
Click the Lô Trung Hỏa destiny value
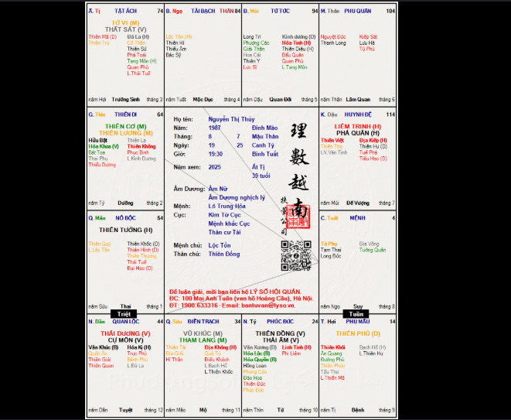pyautogui.click(x=227, y=206)
